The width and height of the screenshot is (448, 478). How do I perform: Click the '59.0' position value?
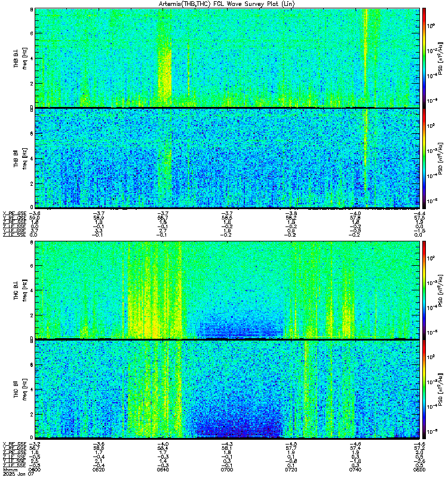click(35, 217)
